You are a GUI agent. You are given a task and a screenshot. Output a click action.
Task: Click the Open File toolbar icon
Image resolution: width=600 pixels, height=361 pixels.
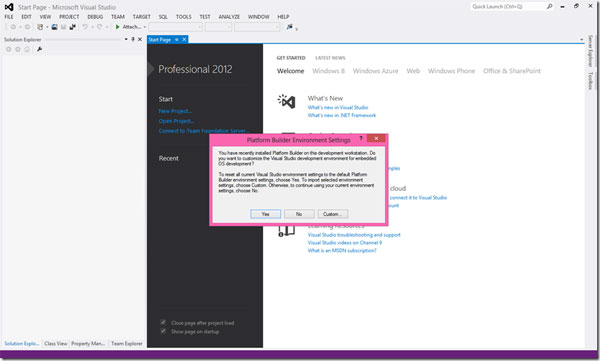[54, 27]
